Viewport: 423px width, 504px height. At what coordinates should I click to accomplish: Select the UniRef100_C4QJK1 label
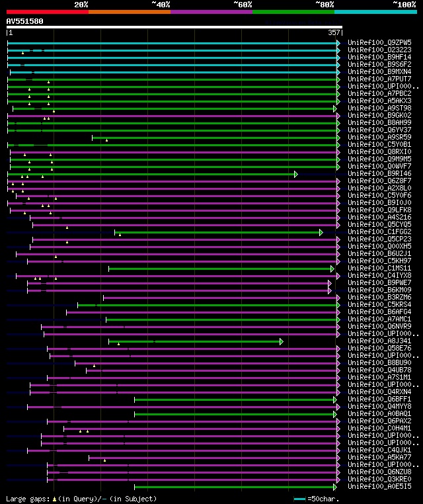pos(379,450)
